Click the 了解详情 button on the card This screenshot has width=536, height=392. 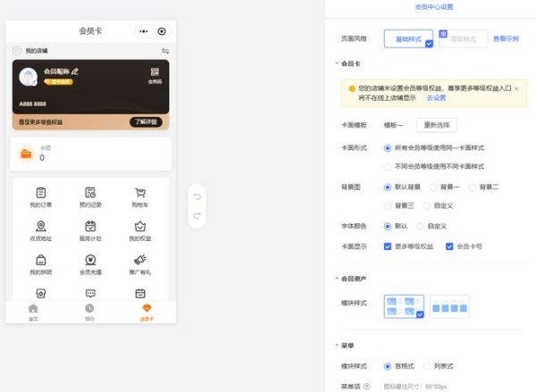pos(146,122)
